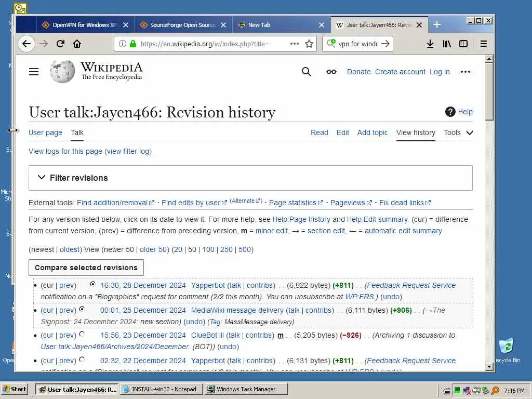Image resolution: width=532 pixels, height=399 pixels.
Task: Bookmark this page with the star icon
Action: pos(309,44)
